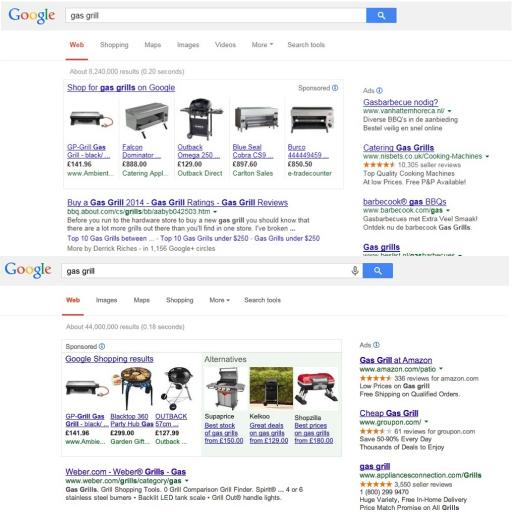The height and width of the screenshot is (512, 512).
Task: Click the Kelkoo grill product image
Action: pos(271,388)
